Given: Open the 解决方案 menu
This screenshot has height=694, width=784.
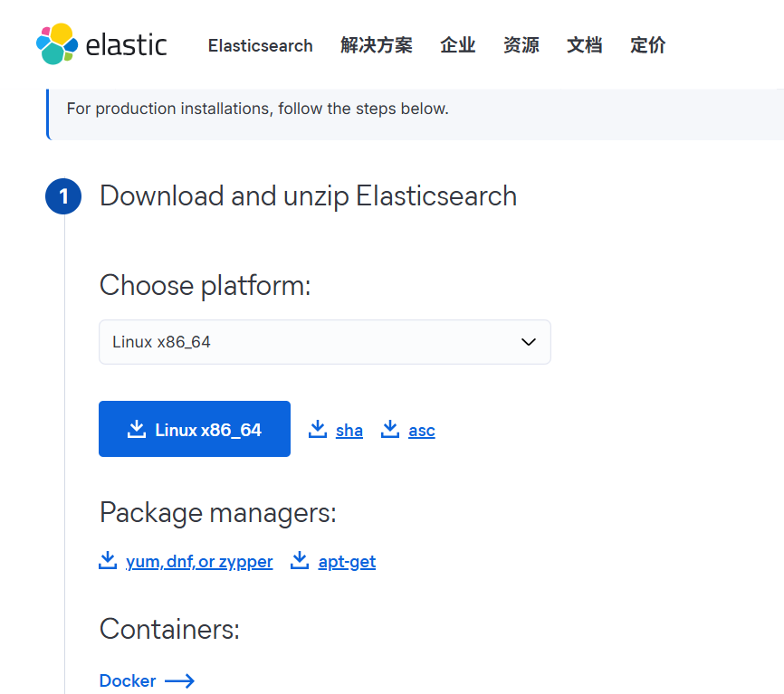Looking at the screenshot, I should 377,45.
